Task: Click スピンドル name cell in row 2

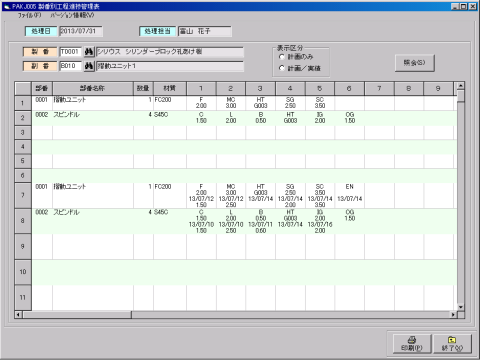Action: click(93, 118)
